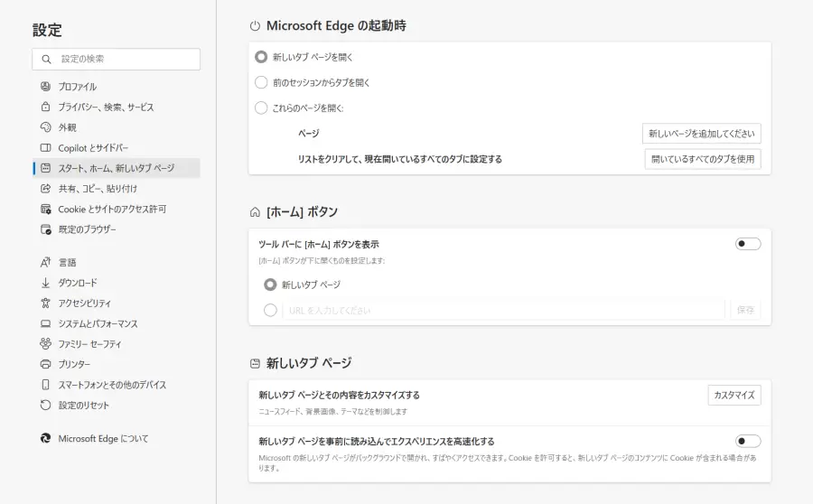This screenshot has width=813, height=504.
Task: Click the 設定 page heading
Action: coord(47,30)
